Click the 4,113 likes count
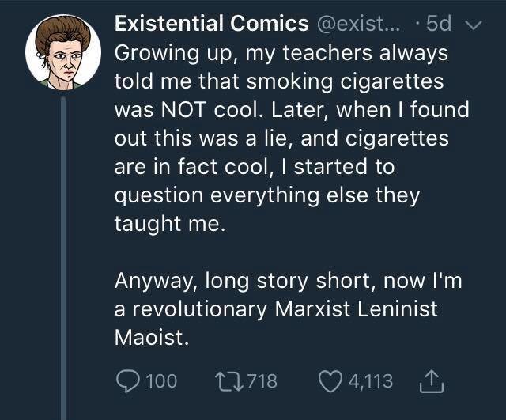 point(371,381)
